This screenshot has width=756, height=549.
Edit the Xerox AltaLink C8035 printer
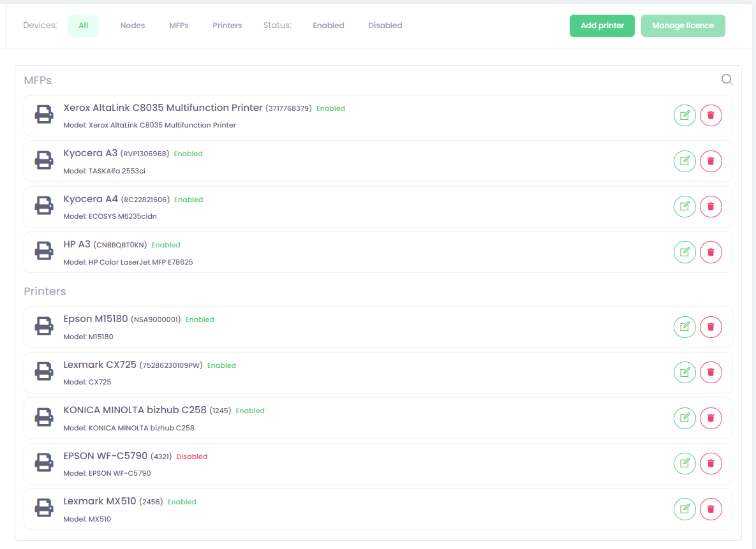tap(685, 115)
